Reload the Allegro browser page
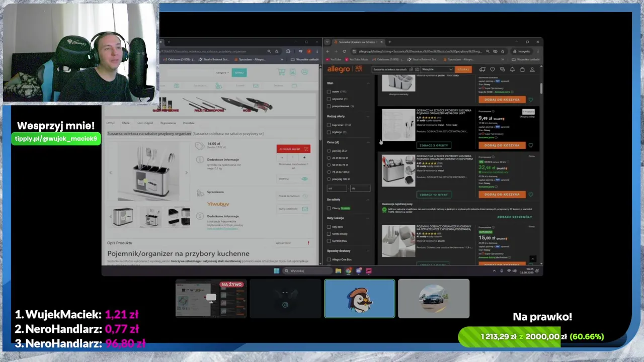The height and width of the screenshot is (362, 644). pos(344,51)
